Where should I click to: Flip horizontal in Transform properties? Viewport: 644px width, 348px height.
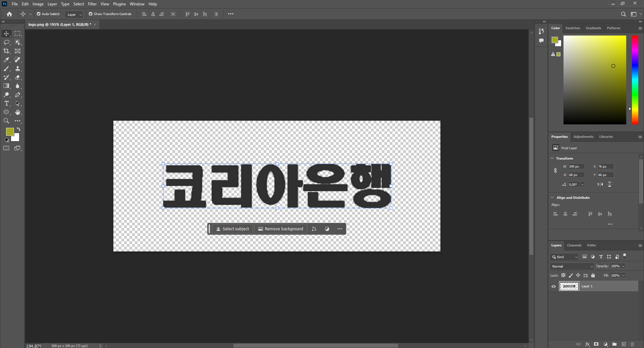click(600, 184)
